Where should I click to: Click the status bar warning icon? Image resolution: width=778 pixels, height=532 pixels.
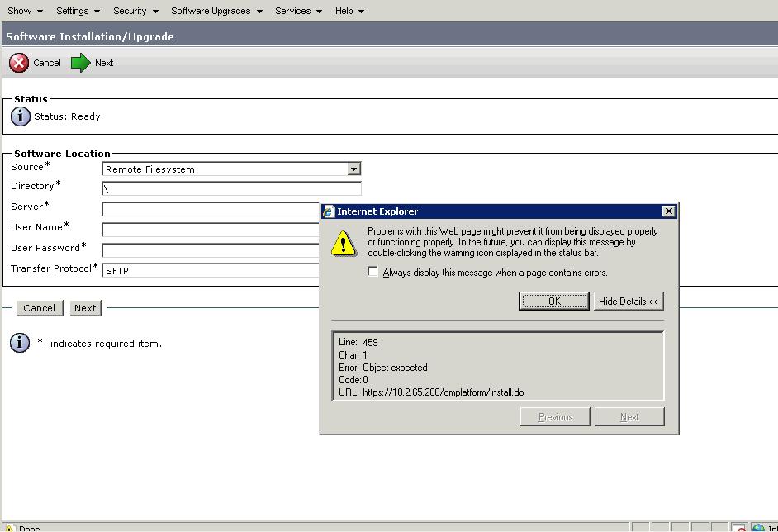coord(9,528)
